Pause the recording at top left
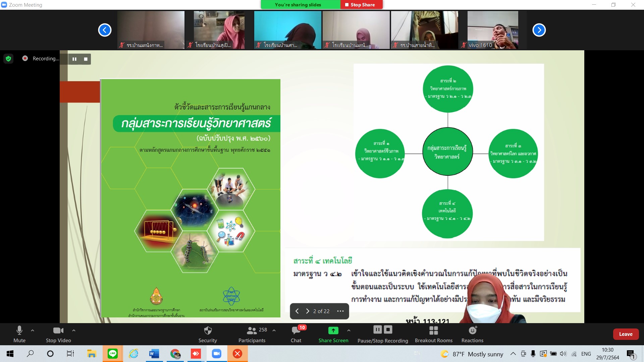644x362 pixels. tap(74, 59)
